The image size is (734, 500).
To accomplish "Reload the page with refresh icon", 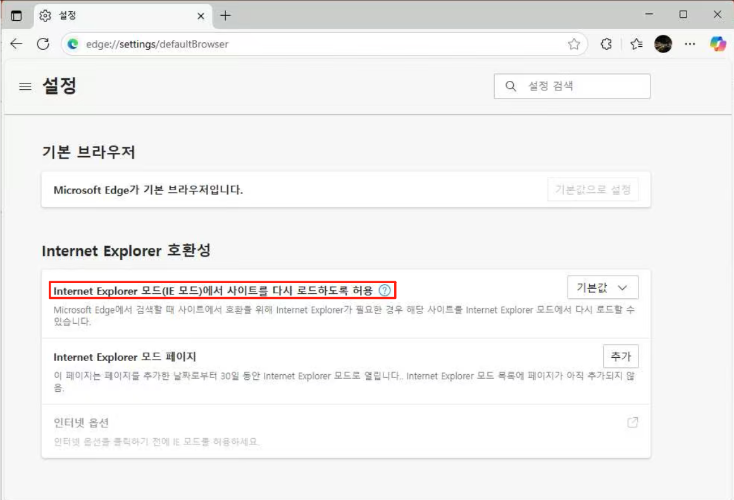I will [x=43, y=44].
